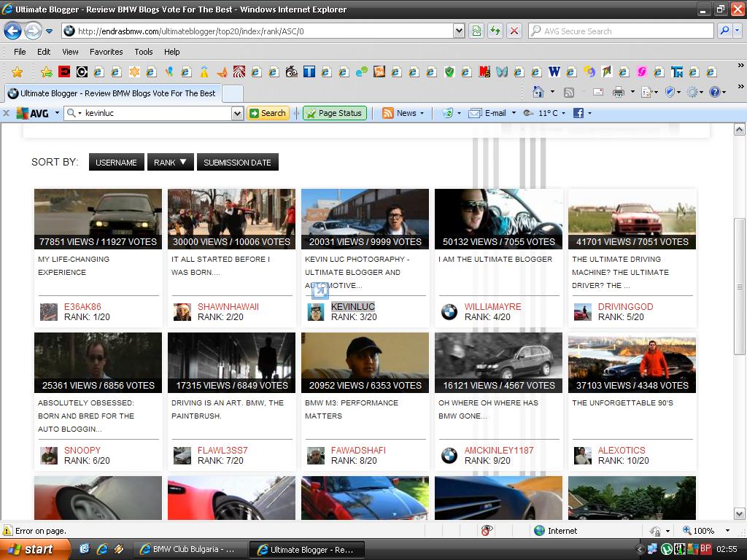Image resolution: width=747 pixels, height=560 pixels.
Task: Click the vertical scrollbar up arrow
Action: (x=740, y=130)
